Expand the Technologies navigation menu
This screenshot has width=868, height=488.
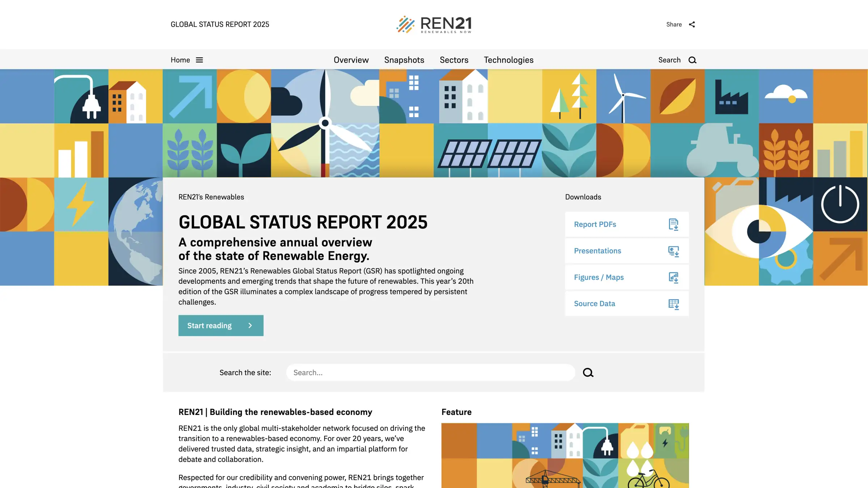(509, 60)
